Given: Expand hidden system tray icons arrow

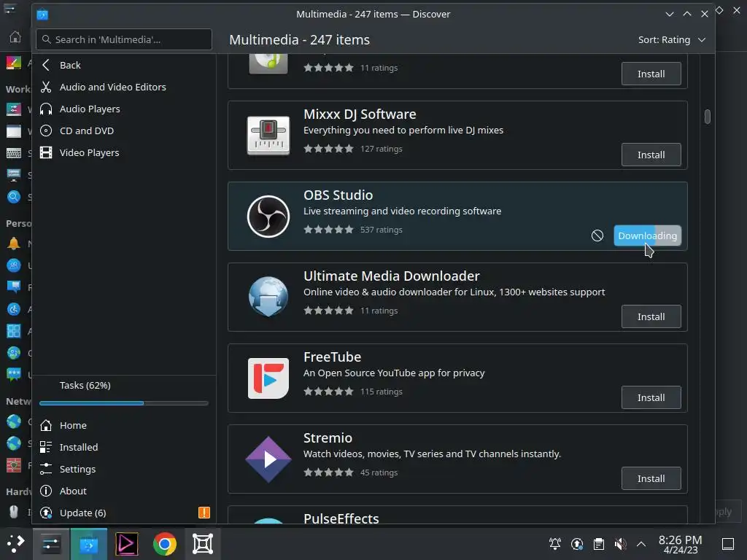Looking at the screenshot, I should 641,544.
